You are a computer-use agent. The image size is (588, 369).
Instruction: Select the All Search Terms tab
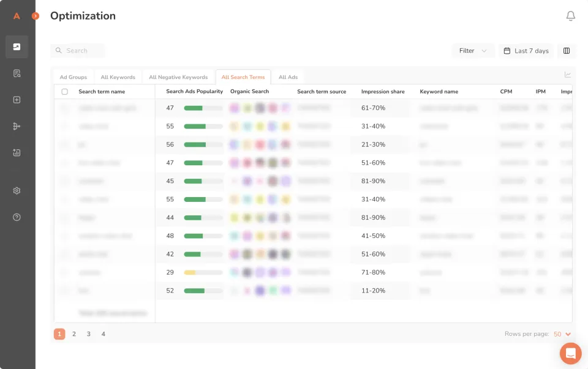tap(243, 77)
